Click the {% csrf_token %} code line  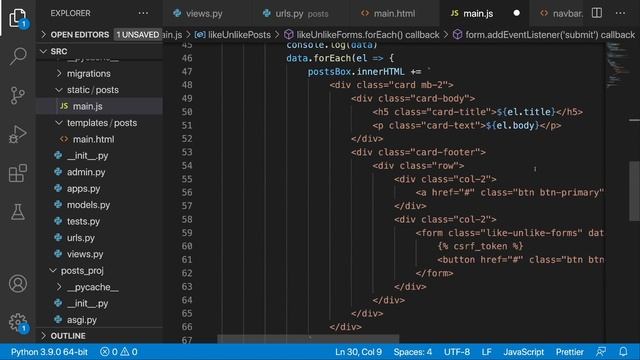click(480, 246)
